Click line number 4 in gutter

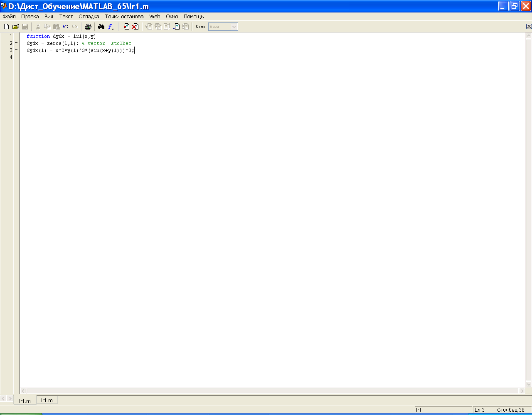(x=11, y=57)
